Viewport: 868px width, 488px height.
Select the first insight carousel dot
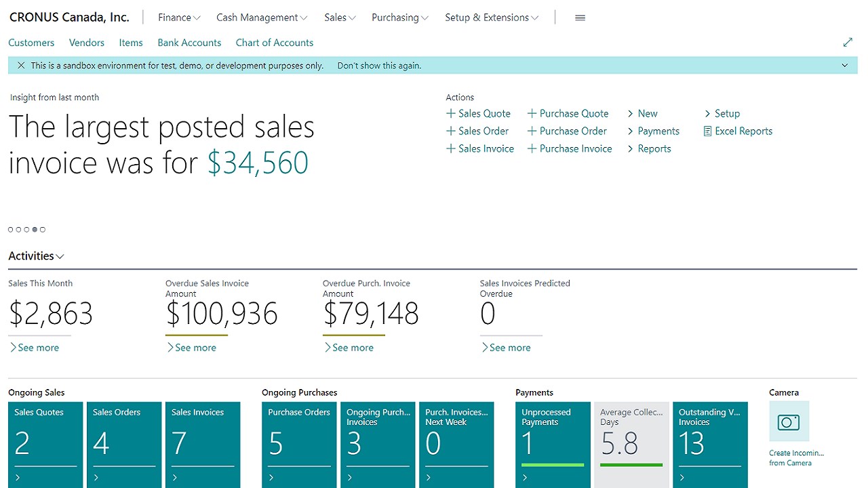(x=11, y=230)
